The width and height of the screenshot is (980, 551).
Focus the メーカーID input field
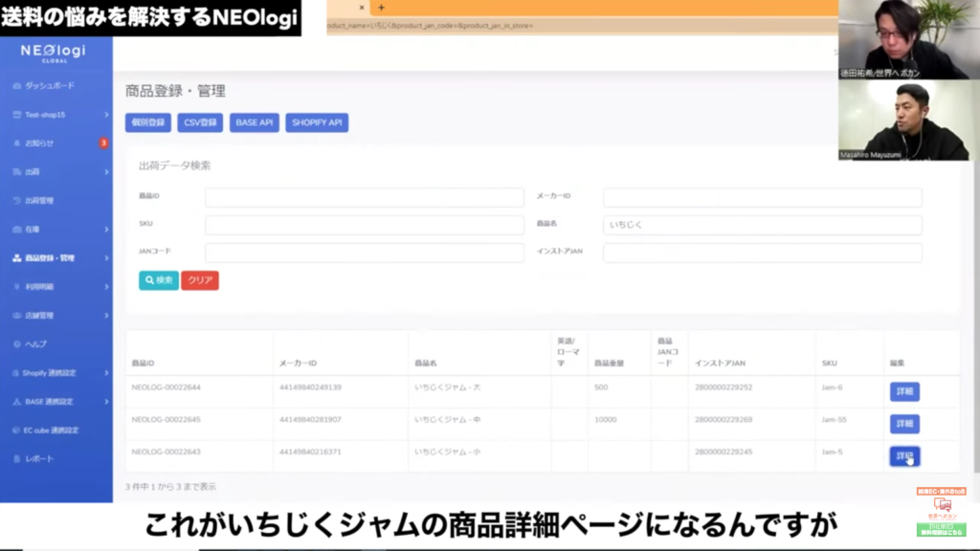(763, 197)
